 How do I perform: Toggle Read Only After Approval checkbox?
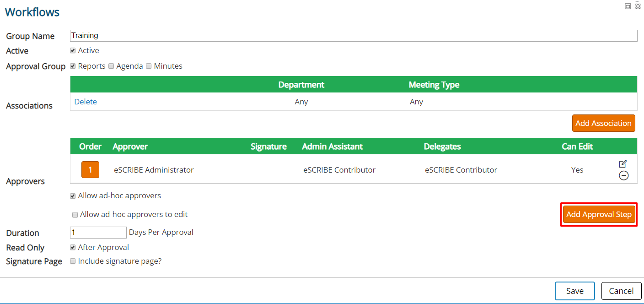coord(73,247)
